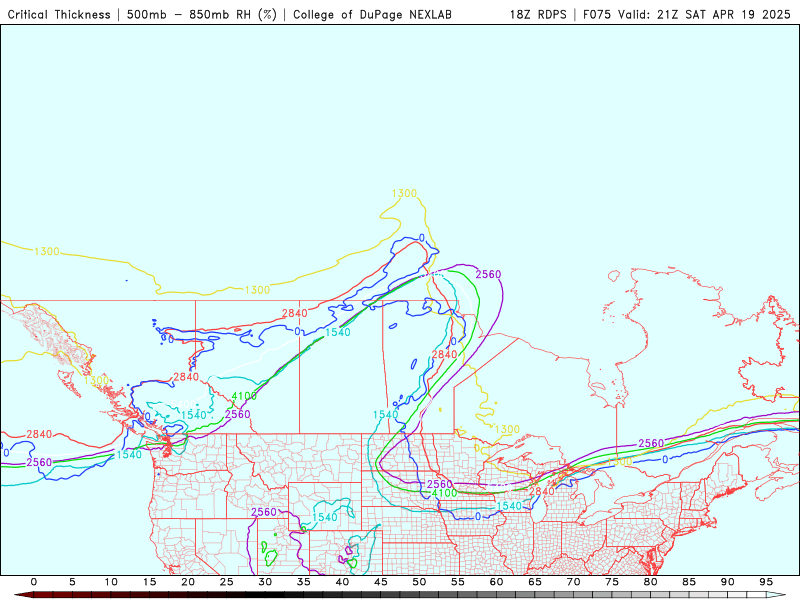Click the "80" scale value on the colorbar
The height and width of the screenshot is (600, 800).
point(650,582)
